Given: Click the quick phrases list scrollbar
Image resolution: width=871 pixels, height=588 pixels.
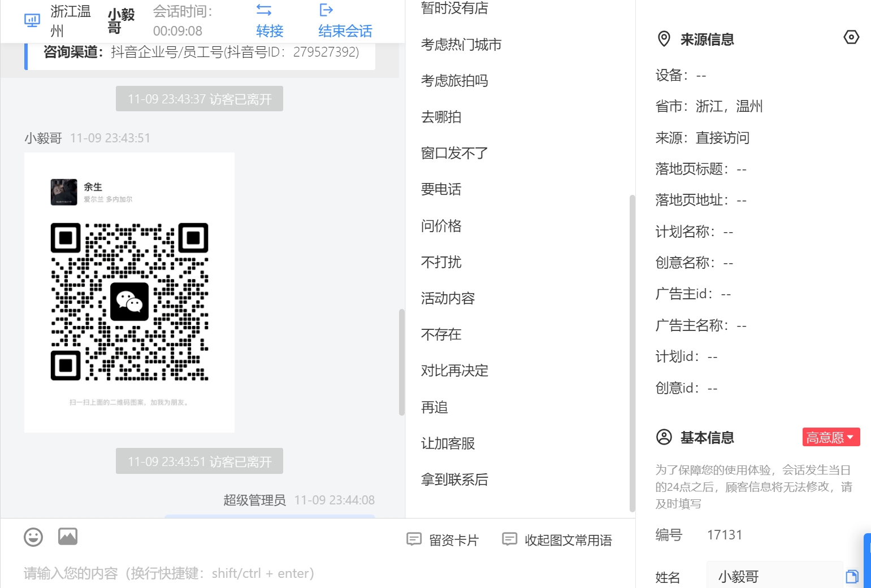Looking at the screenshot, I should tap(632, 353).
